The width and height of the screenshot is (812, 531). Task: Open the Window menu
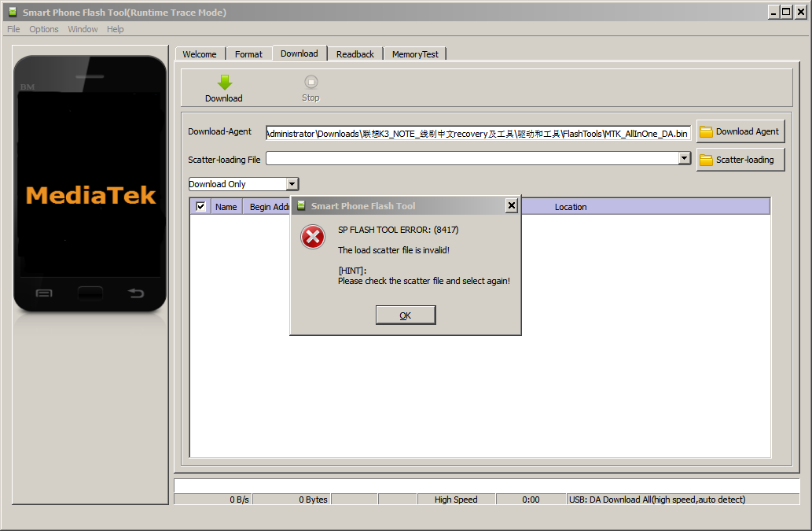(x=83, y=29)
